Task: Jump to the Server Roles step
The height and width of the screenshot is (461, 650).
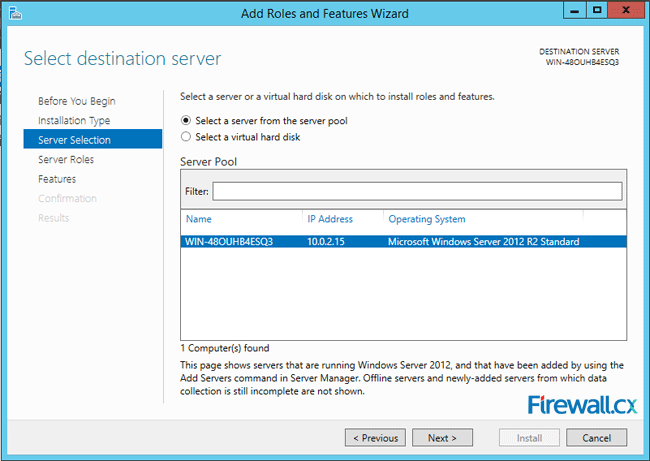Action: click(66, 160)
